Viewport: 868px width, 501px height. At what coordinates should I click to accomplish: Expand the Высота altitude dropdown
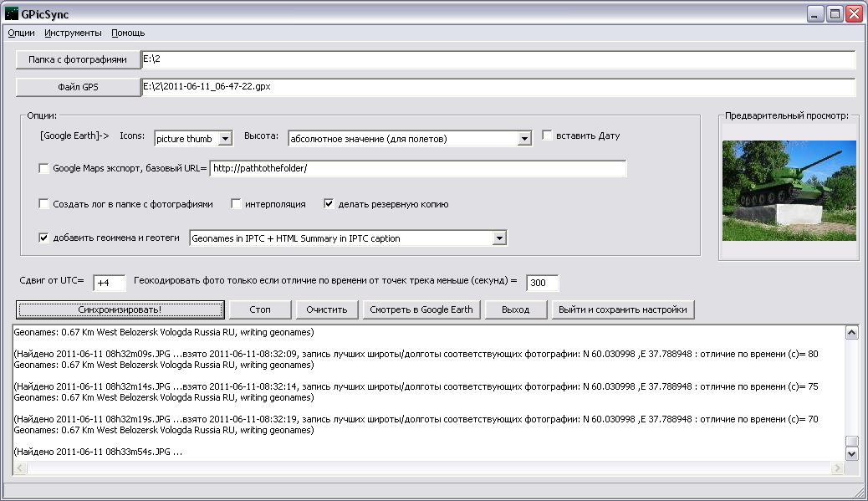tap(524, 139)
